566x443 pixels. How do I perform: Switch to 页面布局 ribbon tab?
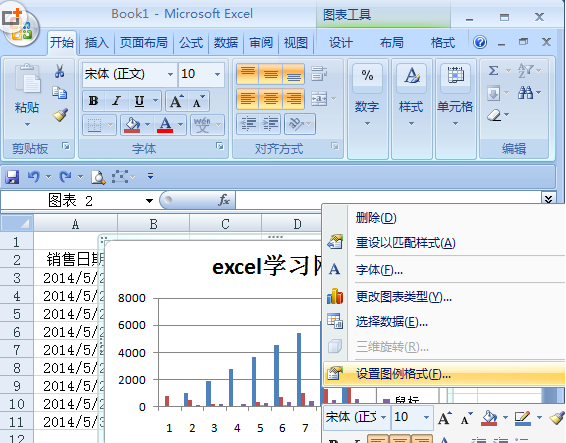144,43
